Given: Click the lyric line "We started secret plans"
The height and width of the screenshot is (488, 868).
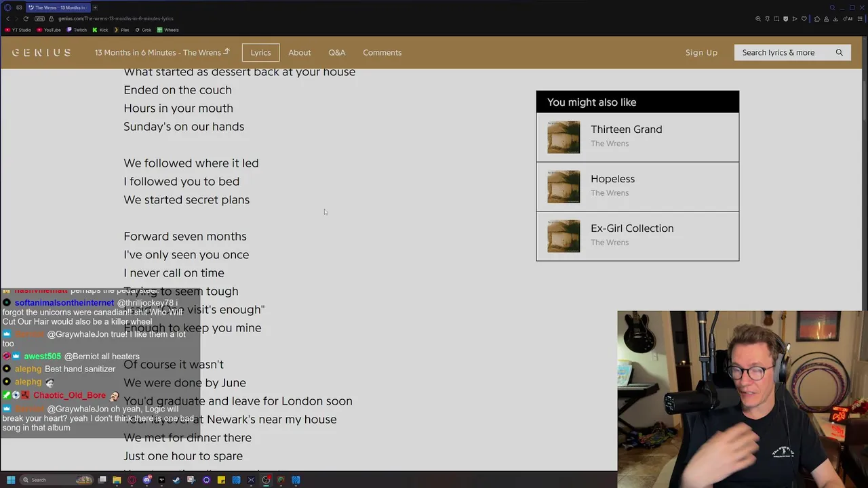Looking at the screenshot, I should 186,200.
